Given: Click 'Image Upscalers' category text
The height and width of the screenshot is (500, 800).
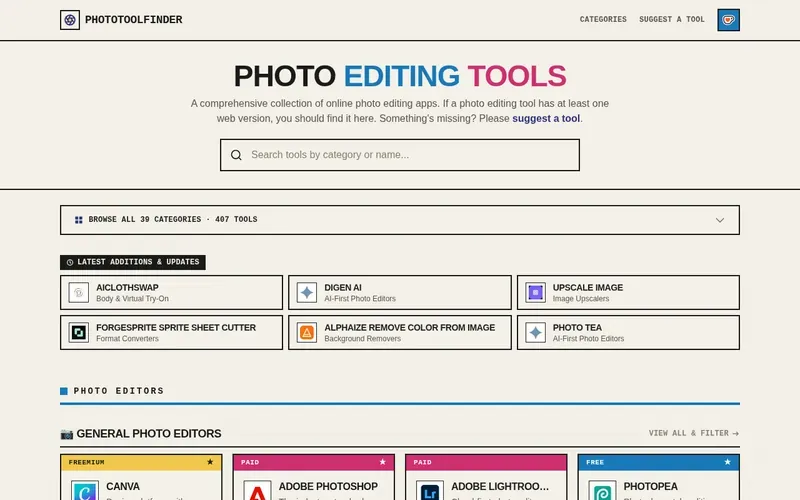Looking at the screenshot, I should click(x=581, y=299).
